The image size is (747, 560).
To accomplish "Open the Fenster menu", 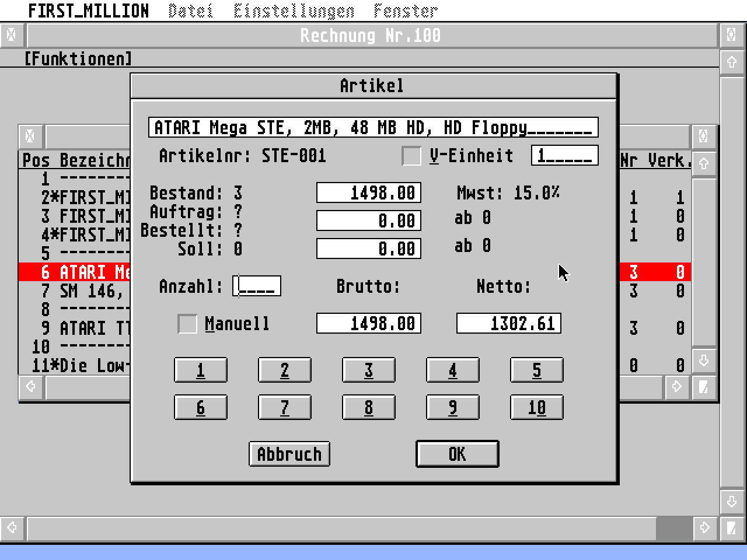I will pyautogui.click(x=407, y=9).
